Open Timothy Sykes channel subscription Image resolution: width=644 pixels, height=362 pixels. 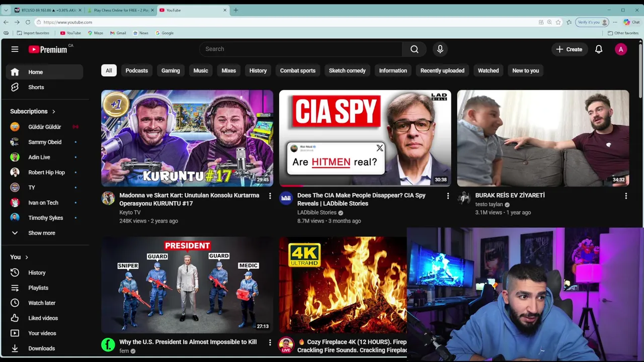(x=45, y=217)
